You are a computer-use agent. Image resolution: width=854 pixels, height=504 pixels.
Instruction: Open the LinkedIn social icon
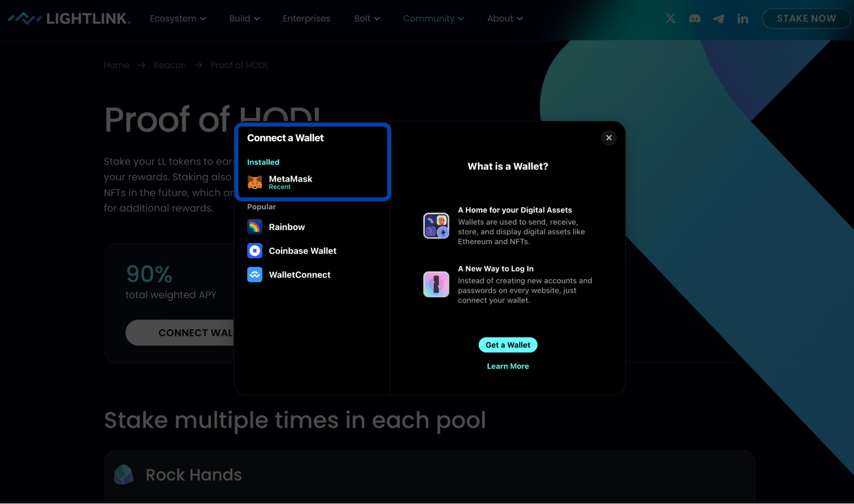click(742, 19)
